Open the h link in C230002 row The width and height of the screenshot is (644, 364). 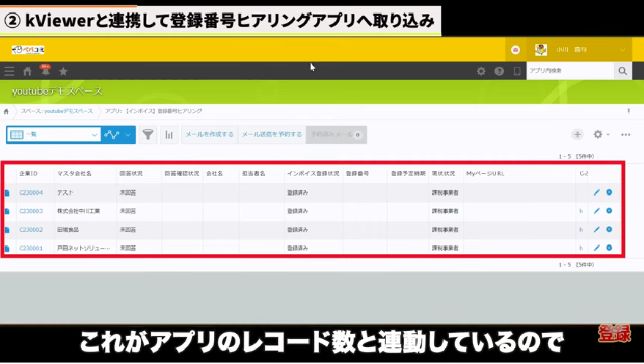(x=581, y=230)
